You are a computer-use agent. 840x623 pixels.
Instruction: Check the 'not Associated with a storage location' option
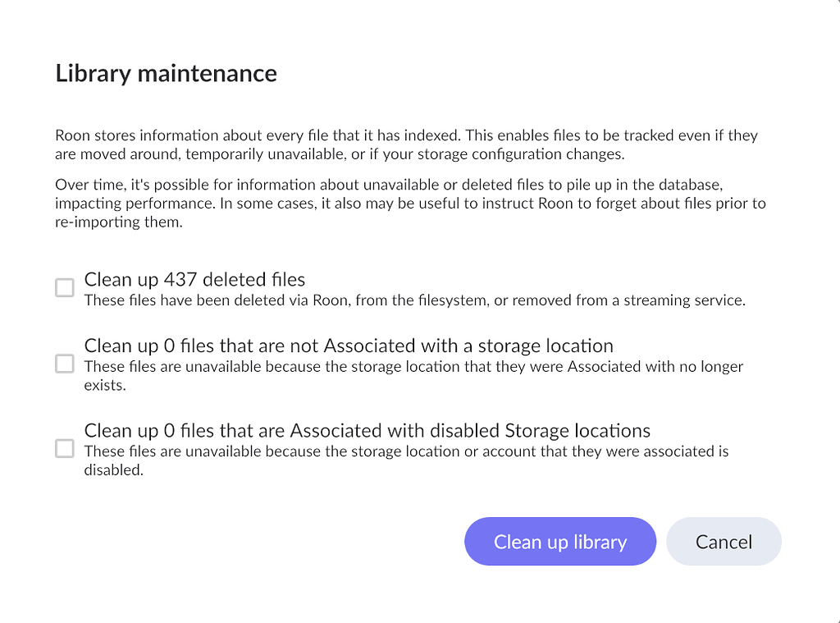(64, 363)
